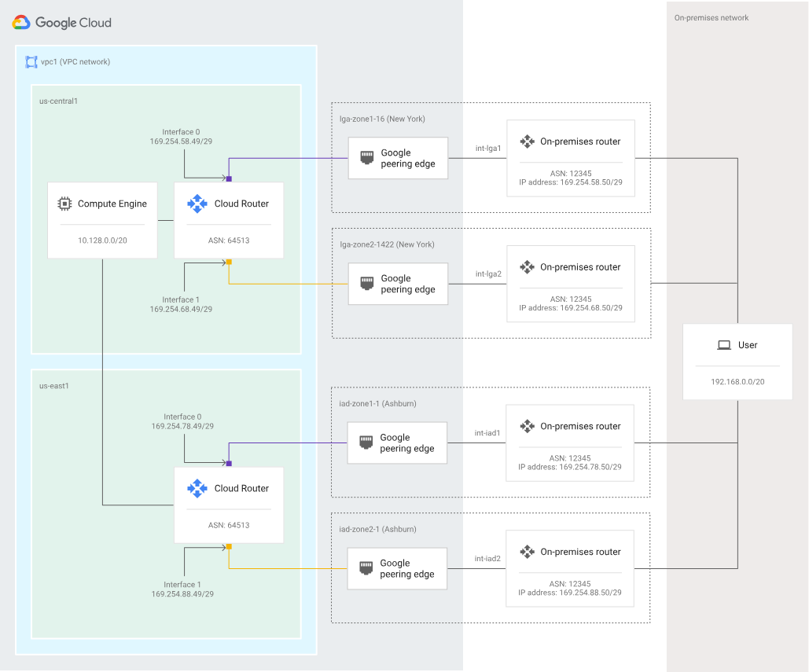This screenshot has height=672, width=809.
Task: Click the yellow square connector on us-central1 Cloud Router
Action: coord(229,262)
